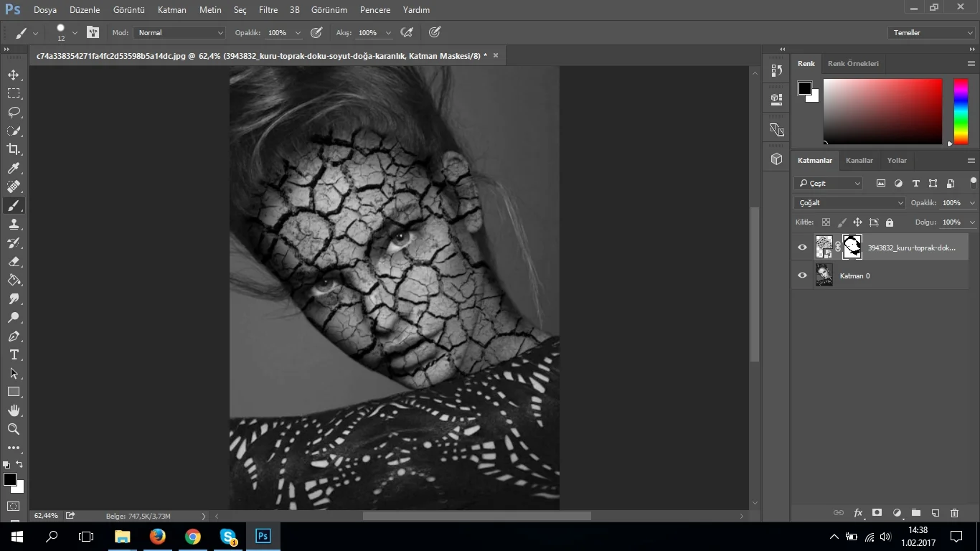Select the Move tool

[x=14, y=75]
